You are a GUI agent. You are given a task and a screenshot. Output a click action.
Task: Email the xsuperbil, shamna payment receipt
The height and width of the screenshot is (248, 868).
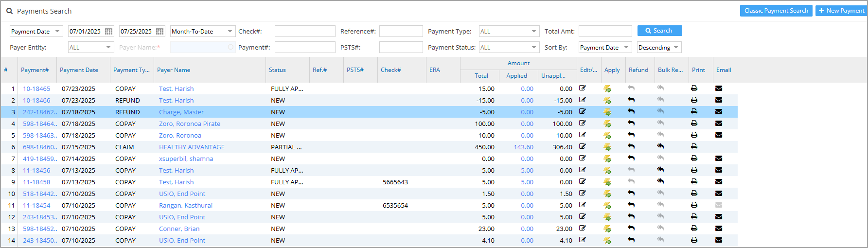click(x=719, y=159)
